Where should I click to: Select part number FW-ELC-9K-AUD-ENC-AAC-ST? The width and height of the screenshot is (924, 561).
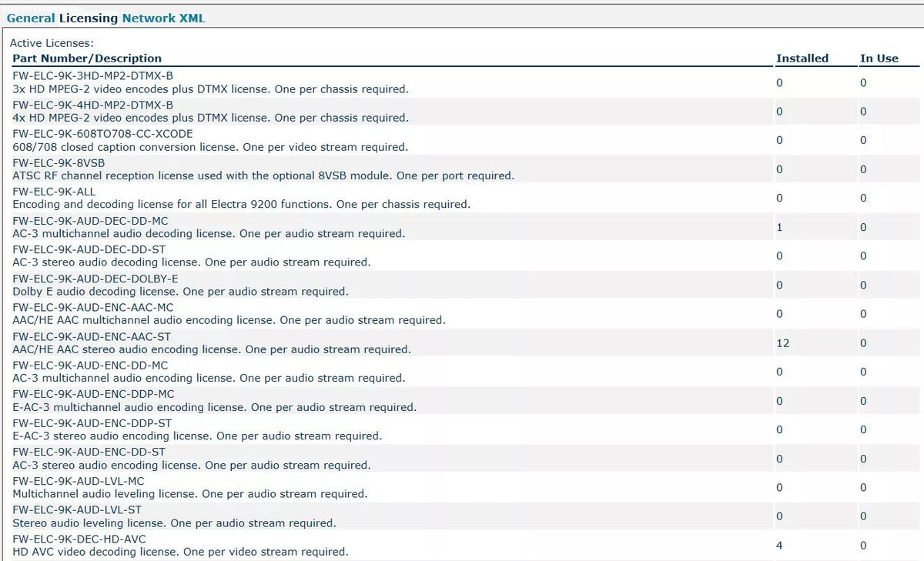tap(92, 336)
